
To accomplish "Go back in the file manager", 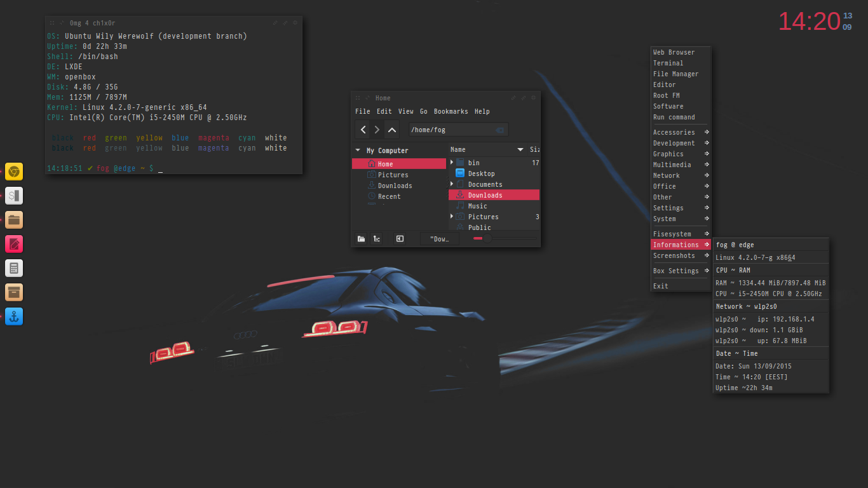I will [x=363, y=130].
